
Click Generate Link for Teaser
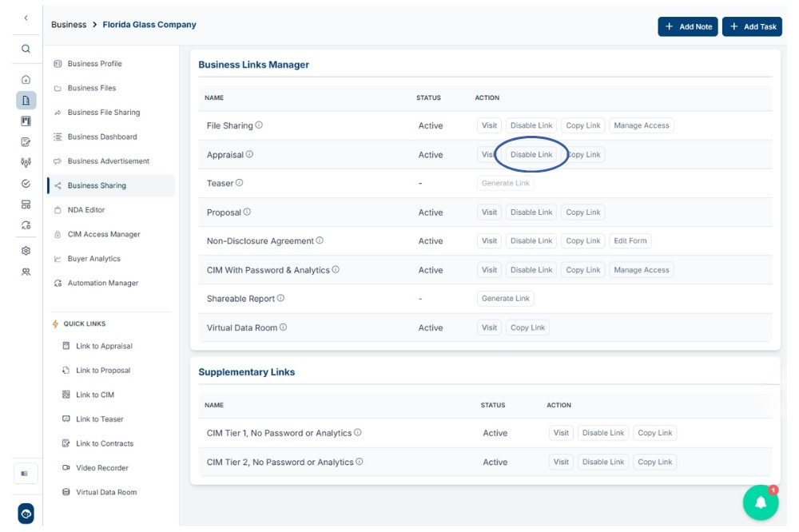tap(505, 183)
